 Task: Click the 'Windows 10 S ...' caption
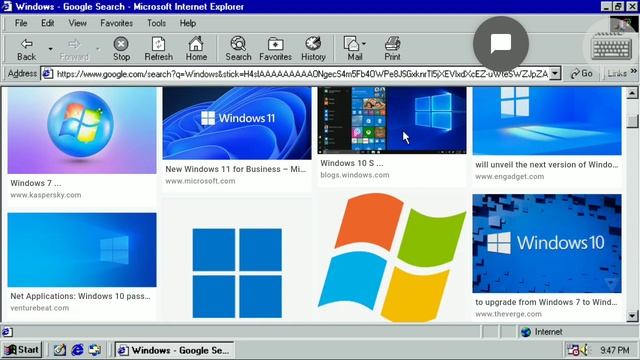pyautogui.click(x=351, y=163)
